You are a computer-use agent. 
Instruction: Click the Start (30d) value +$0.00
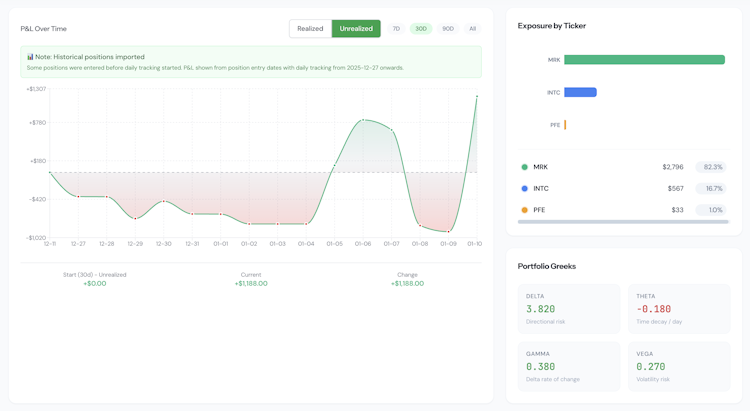[x=95, y=284]
